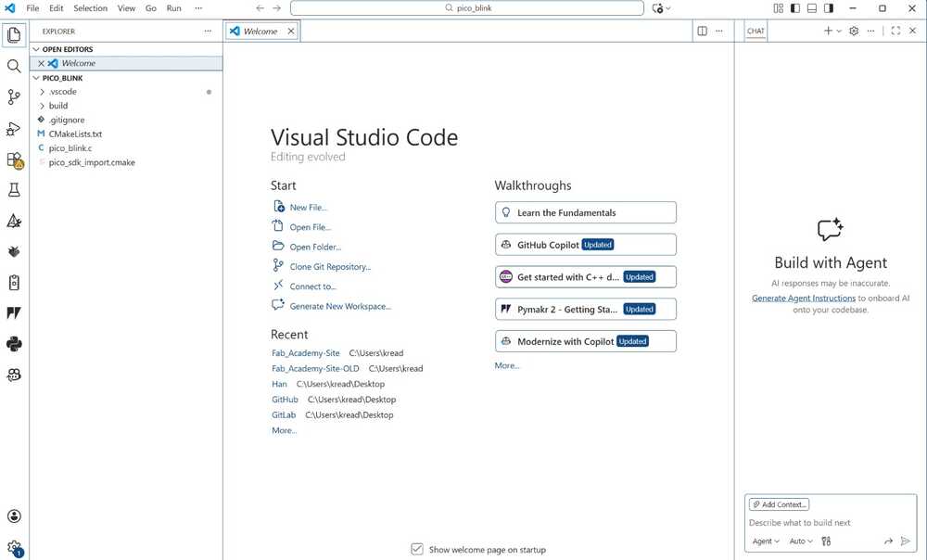Open the Search view in the activity bar

pos(14,66)
